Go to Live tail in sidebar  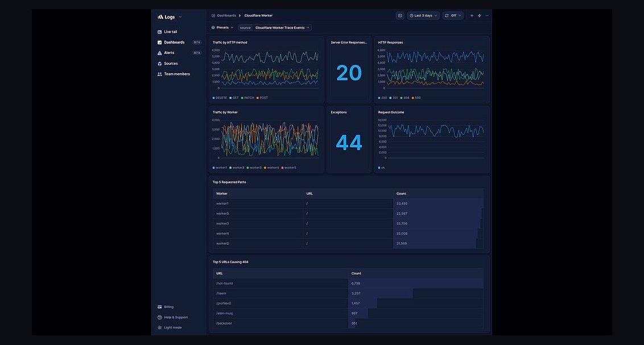(x=171, y=32)
